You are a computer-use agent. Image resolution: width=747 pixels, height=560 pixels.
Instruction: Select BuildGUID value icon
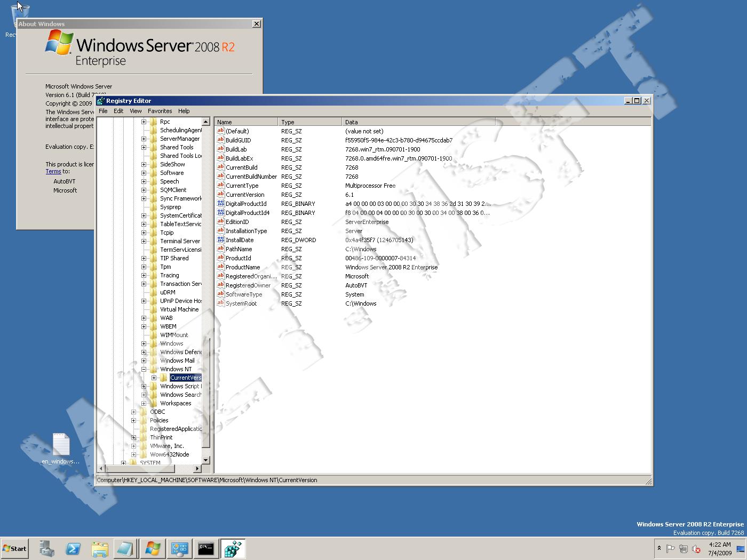pyautogui.click(x=220, y=140)
